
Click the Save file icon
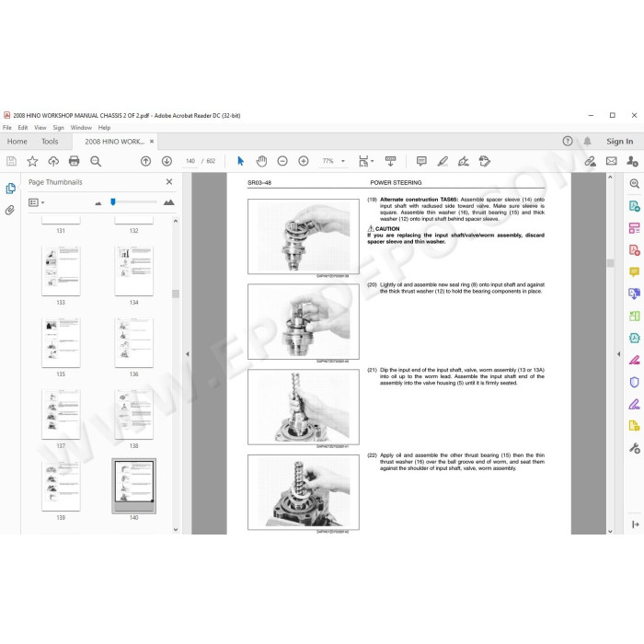click(11, 161)
